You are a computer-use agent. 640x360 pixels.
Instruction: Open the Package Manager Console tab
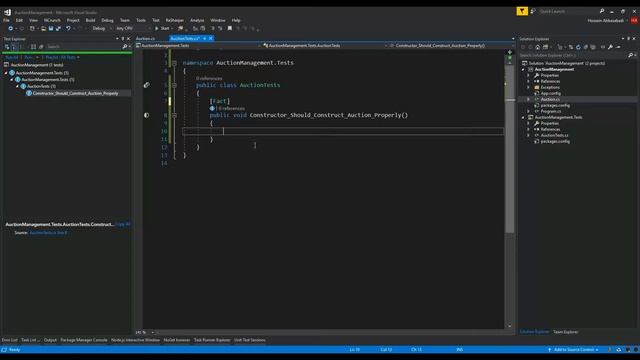pyautogui.click(x=84, y=340)
